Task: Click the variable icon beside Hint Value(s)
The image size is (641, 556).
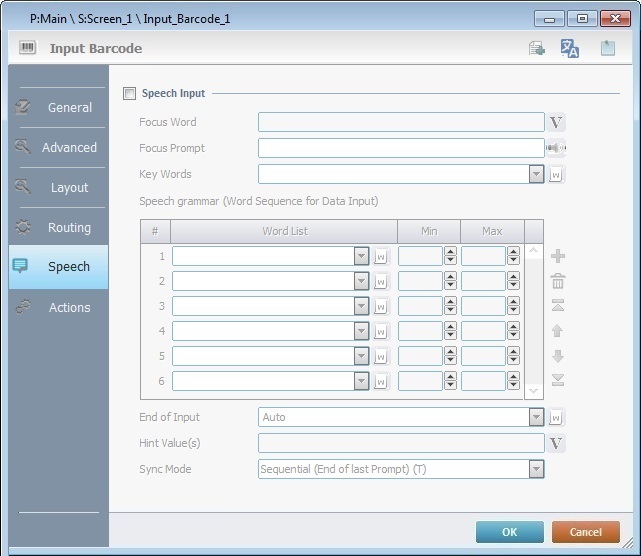Action: click(x=557, y=443)
